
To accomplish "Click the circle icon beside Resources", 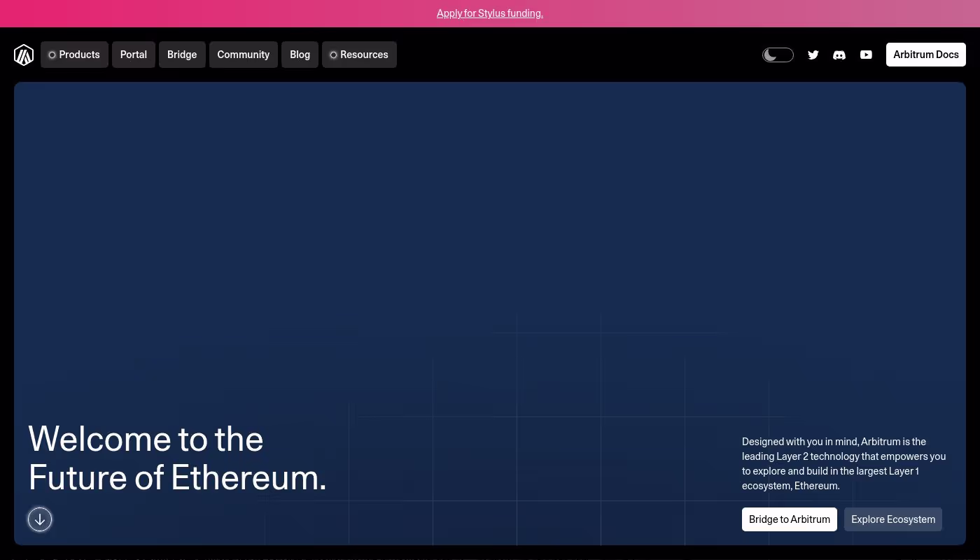I will pos(334,55).
